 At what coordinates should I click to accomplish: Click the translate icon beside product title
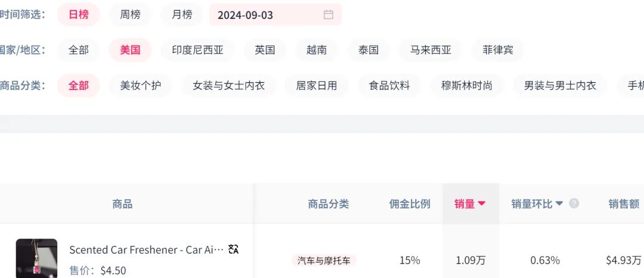[234, 249]
